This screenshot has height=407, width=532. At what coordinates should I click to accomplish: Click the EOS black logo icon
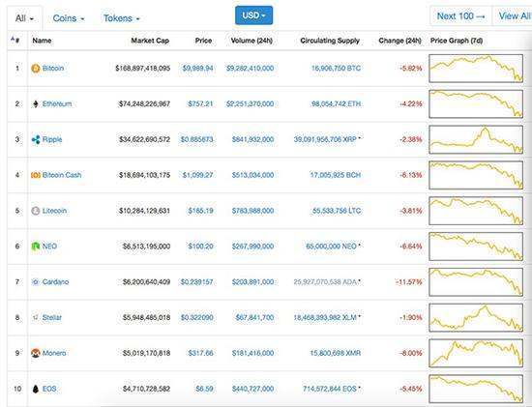click(x=35, y=389)
